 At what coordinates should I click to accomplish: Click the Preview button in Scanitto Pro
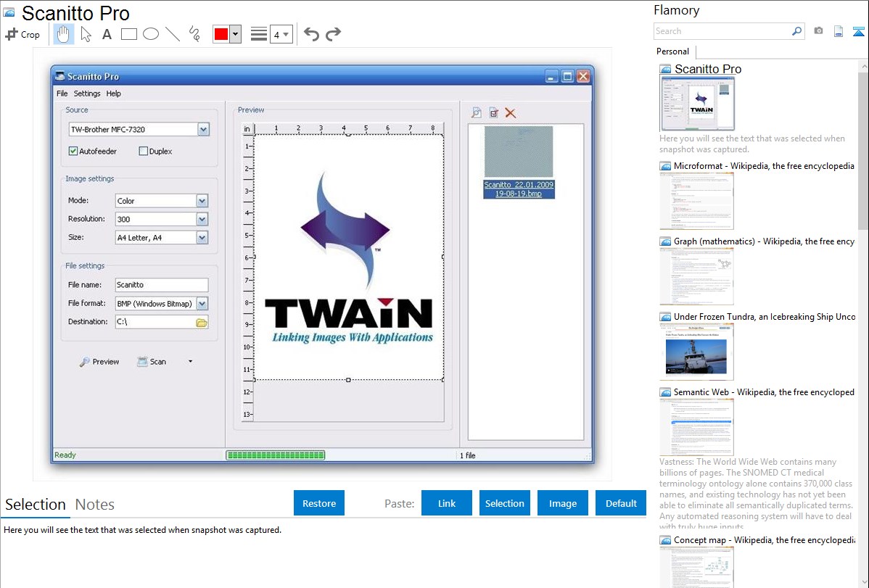point(99,361)
